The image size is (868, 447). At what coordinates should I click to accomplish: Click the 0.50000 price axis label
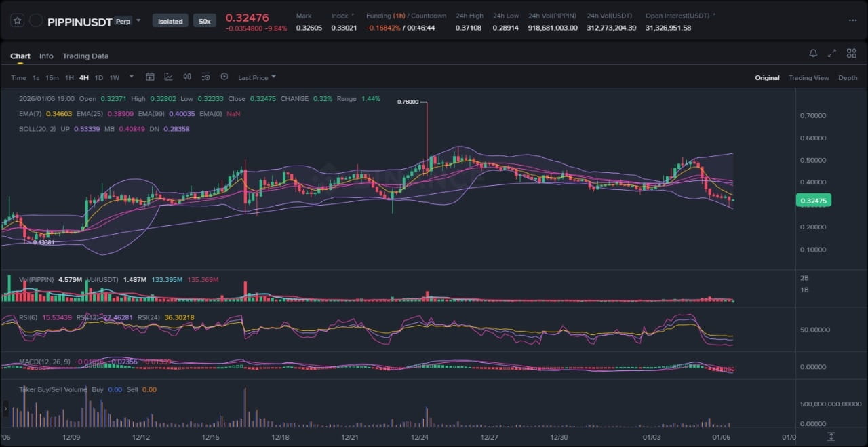click(813, 160)
